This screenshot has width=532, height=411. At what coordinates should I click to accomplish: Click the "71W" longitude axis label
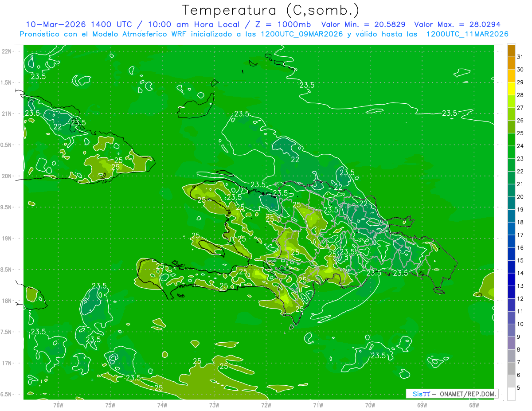click(318, 405)
